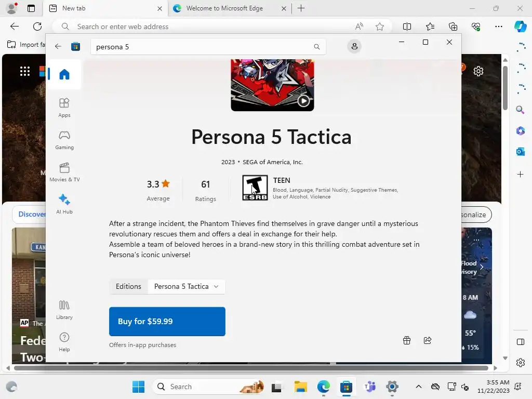The height and width of the screenshot is (399, 532).
Task: Go to Microsoft Store Home
Action: (64, 74)
